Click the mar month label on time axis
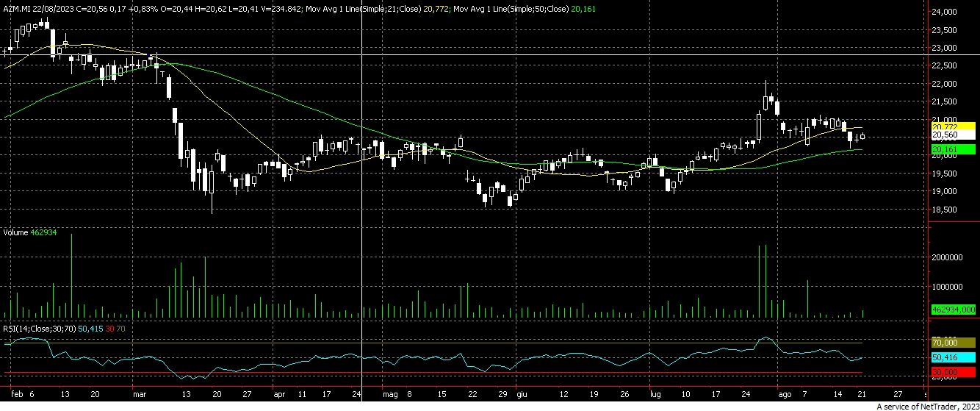980x411 pixels. [139, 394]
